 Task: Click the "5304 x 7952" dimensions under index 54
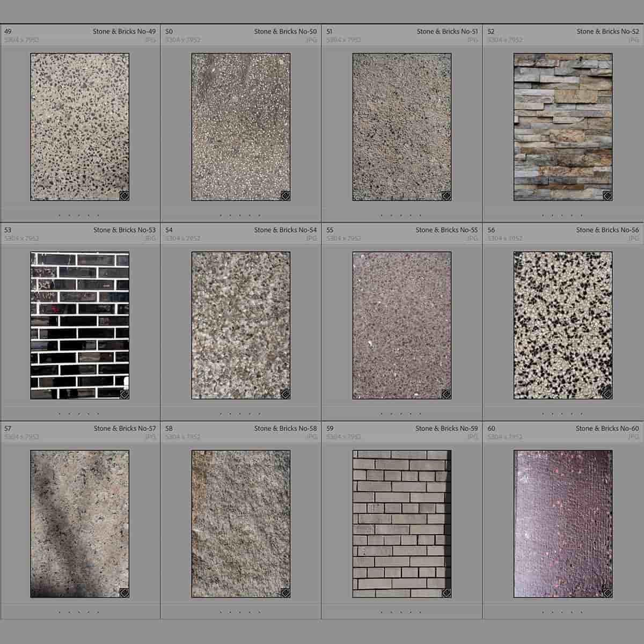coord(183,238)
